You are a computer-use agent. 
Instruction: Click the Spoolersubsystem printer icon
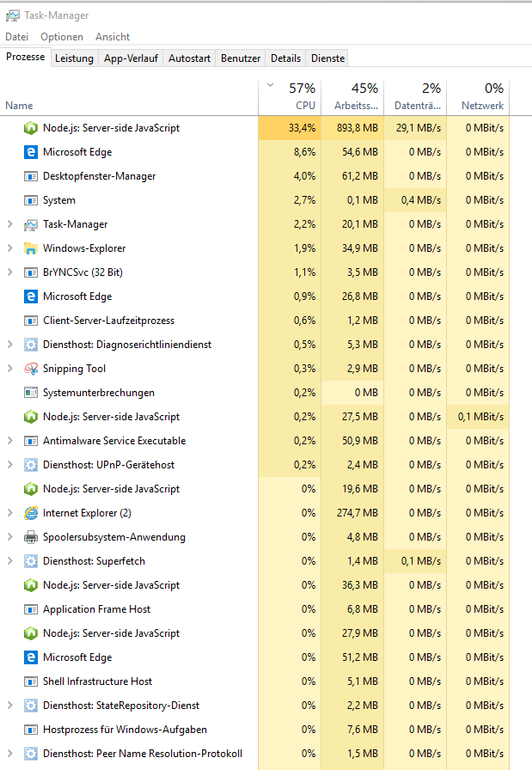tap(30, 537)
